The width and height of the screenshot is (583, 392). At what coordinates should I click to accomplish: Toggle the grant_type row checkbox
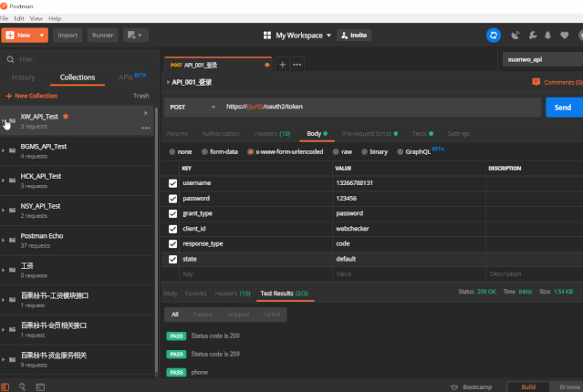tap(172, 213)
